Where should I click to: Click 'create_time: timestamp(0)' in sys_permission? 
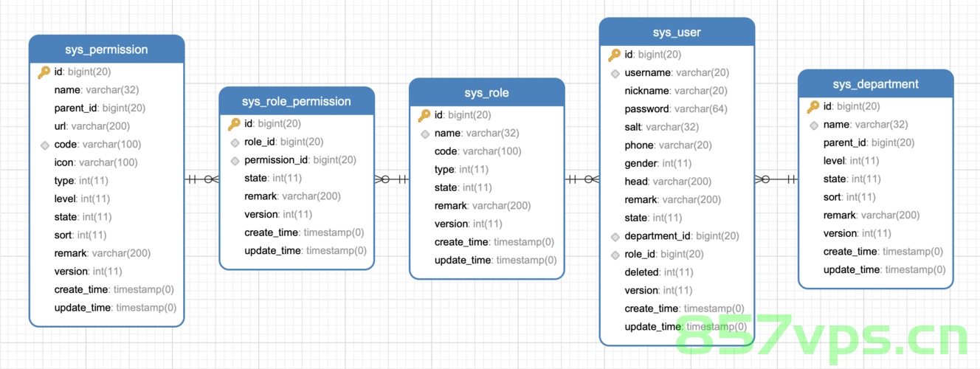click(x=114, y=289)
